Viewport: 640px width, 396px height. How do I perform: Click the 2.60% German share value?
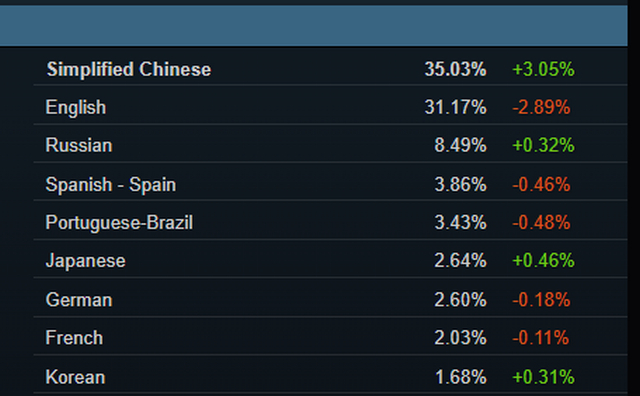(460, 300)
